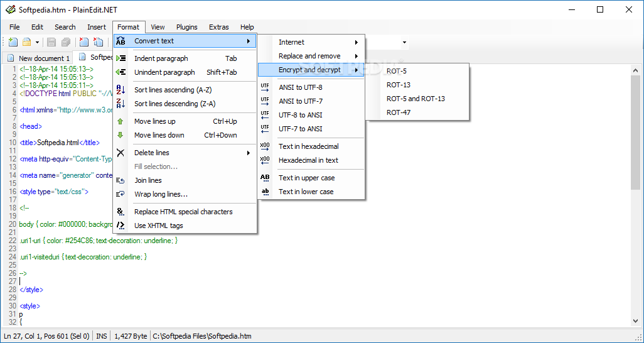Click the Text in hexadecimal x00 icon
644x343 pixels.
pos(265,146)
